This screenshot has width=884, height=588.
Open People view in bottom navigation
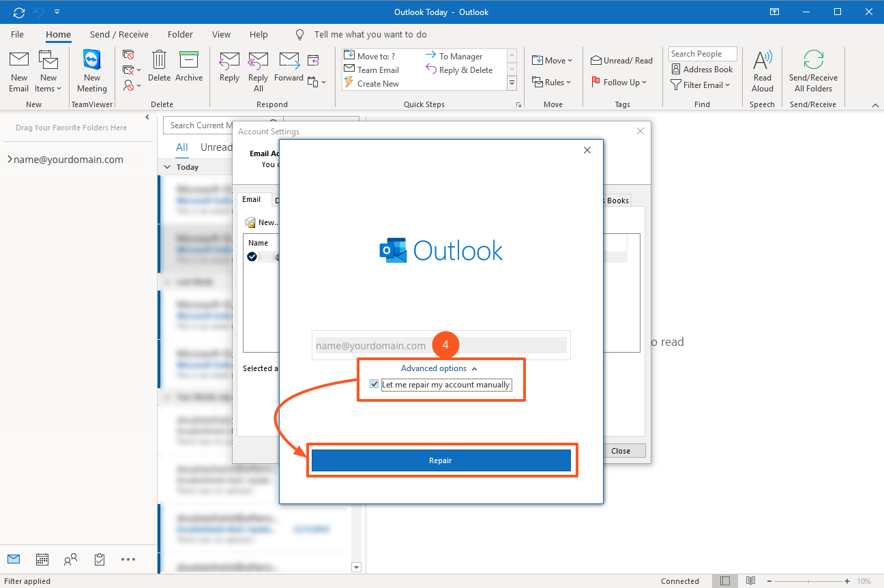click(x=70, y=559)
